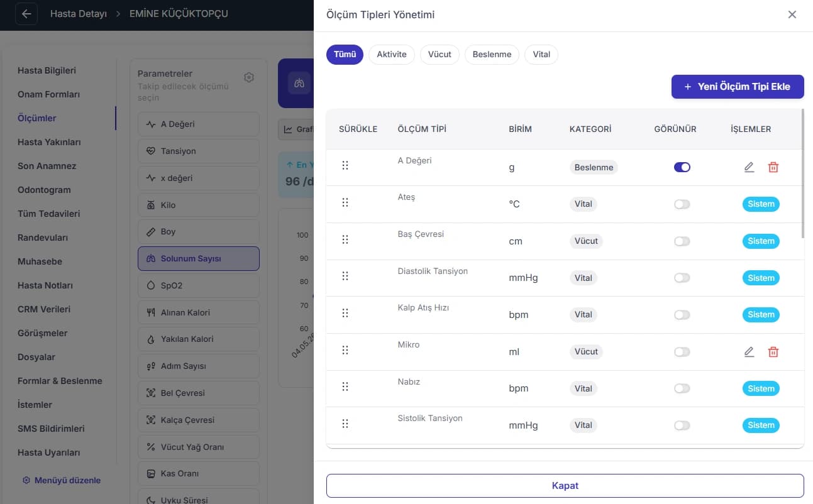
Task: Filter by the Aktivite category
Action: [x=392, y=54]
